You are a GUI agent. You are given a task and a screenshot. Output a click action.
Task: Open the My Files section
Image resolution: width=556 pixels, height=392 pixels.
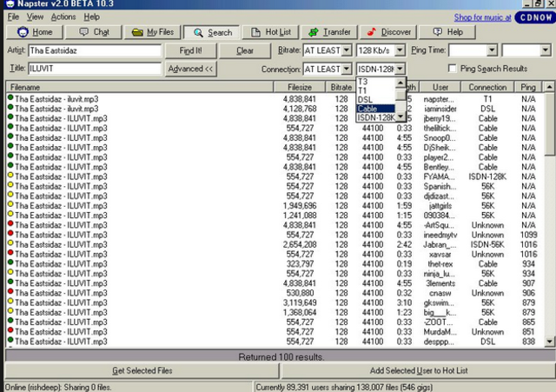tap(153, 32)
